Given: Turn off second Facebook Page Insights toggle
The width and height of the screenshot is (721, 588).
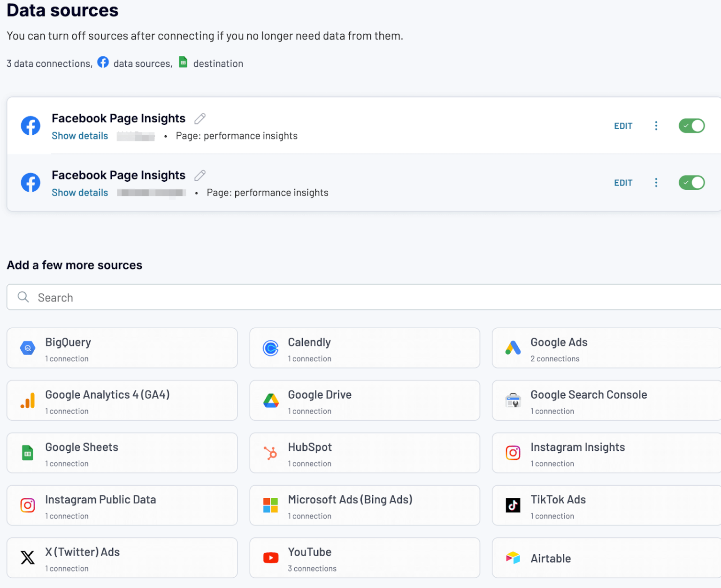Looking at the screenshot, I should (x=691, y=183).
